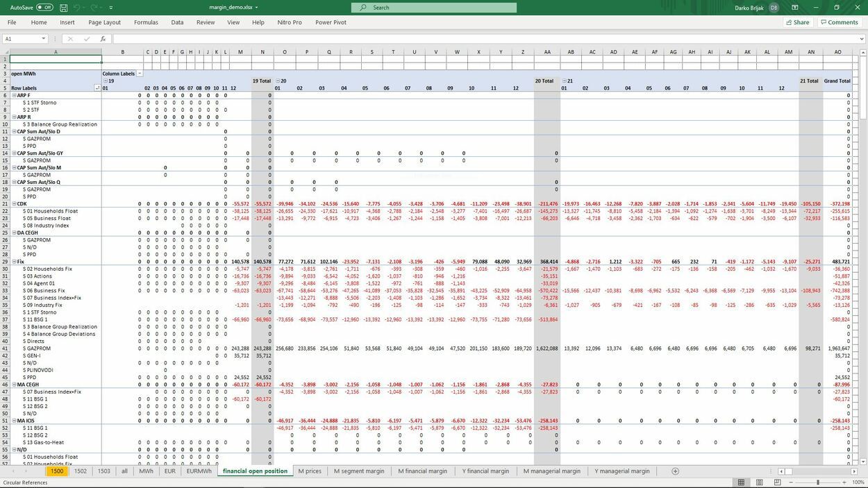Switch to the M prices sheet tab
The height and width of the screenshot is (488, 868).
click(x=310, y=471)
